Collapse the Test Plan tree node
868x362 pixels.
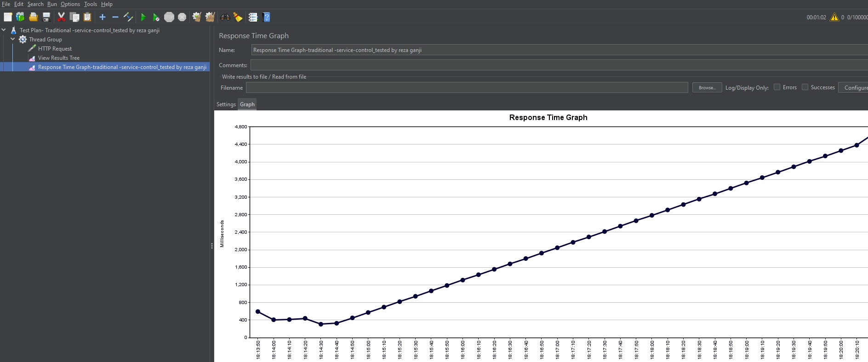[4, 30]
